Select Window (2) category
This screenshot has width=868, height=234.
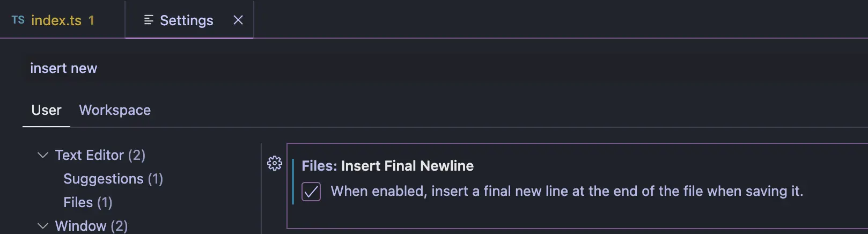click(91, 226)
